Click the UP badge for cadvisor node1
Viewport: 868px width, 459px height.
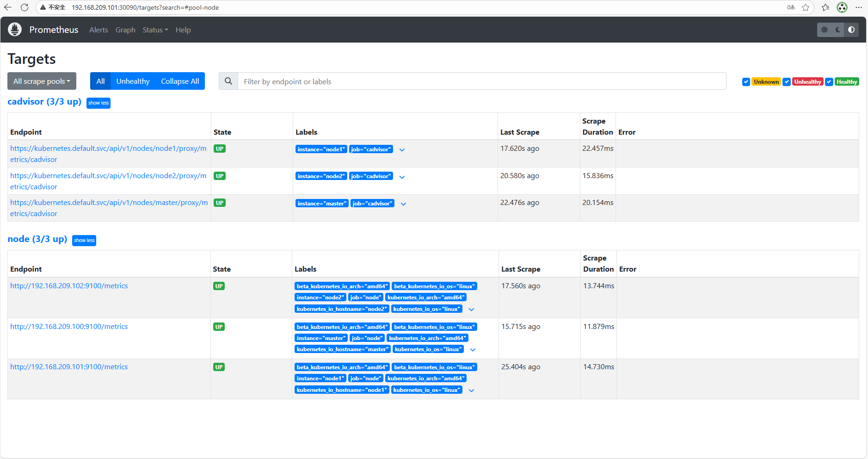pyautogui.click(x=220, y=149)
